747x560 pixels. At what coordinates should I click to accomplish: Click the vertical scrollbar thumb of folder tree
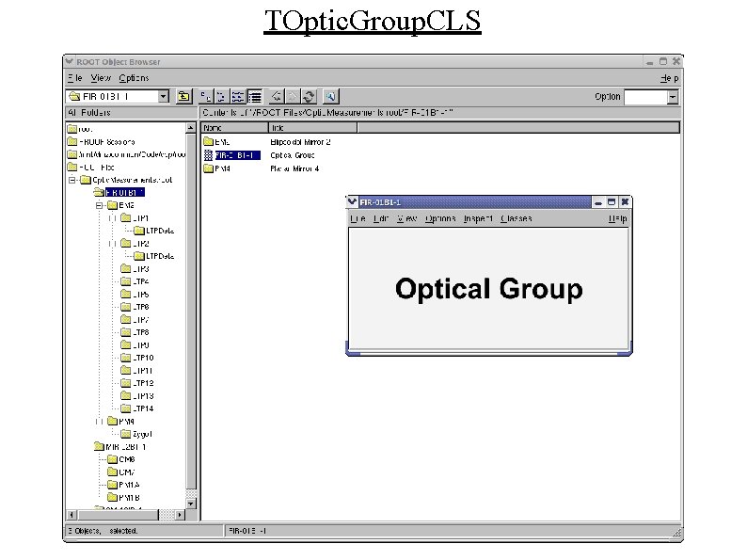pos(191,311)
